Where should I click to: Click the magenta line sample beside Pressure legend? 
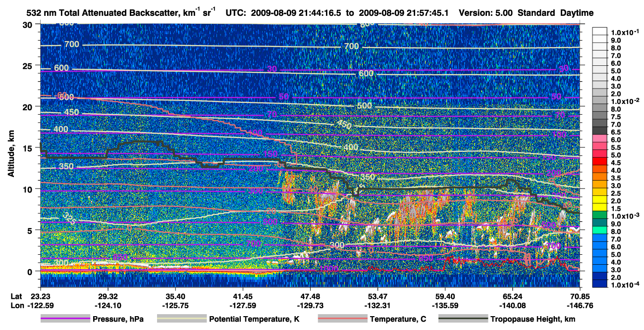pyautogui.click(x=65, y=319)
